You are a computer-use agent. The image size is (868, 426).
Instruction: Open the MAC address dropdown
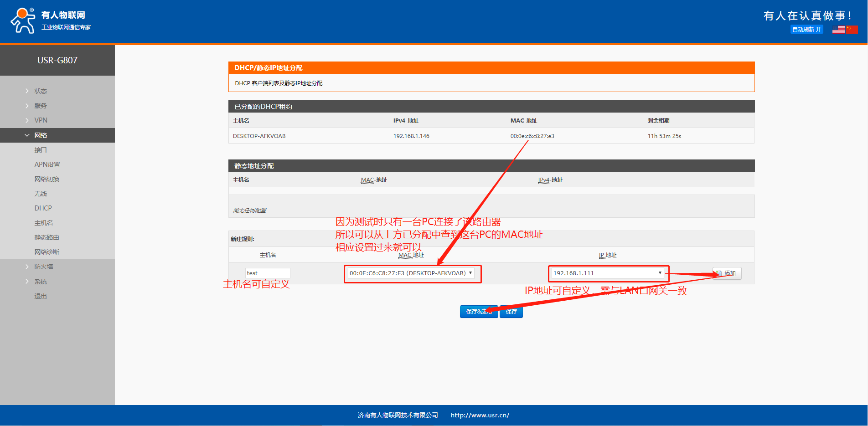click(411, 273)
